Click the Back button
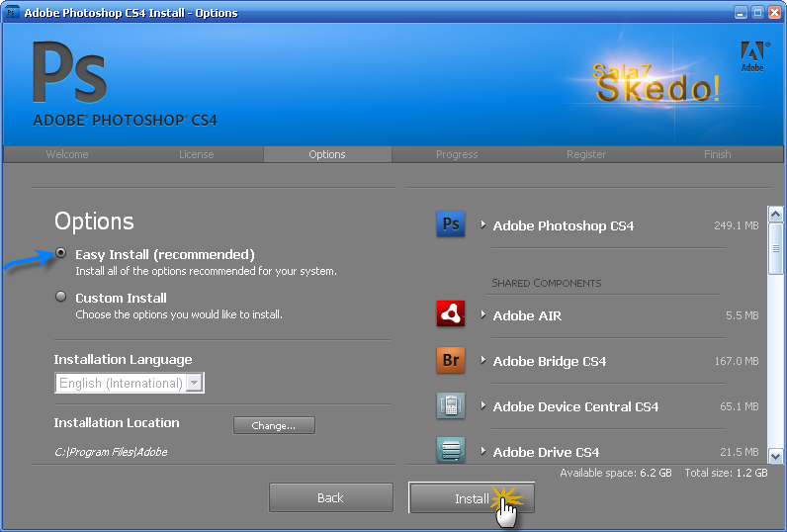Viewport: 787px width, 532px height. pyautogui.click(x=331, y=497)
